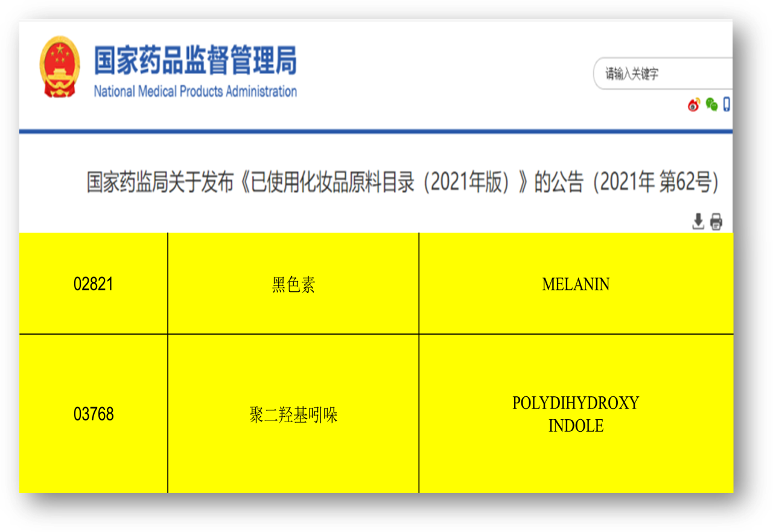Select table cell 黑色素
Image resolution: width=773 pixels, height=532 pixels.
[x=293, y=283]
